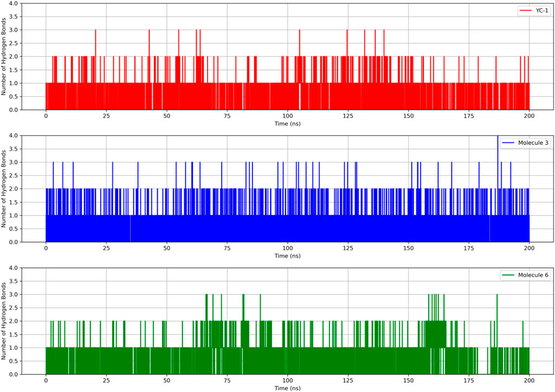Screen dimensions: 555x392
Task: Click the y-axis tick '2.5' of Molecule 3 plot
Action: point(13,175)
